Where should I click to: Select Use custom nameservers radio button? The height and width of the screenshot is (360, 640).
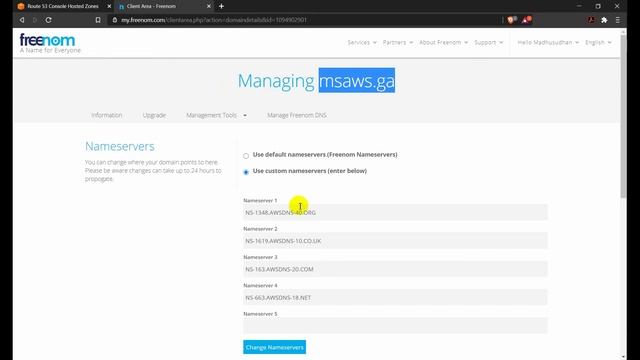point(246,172)
